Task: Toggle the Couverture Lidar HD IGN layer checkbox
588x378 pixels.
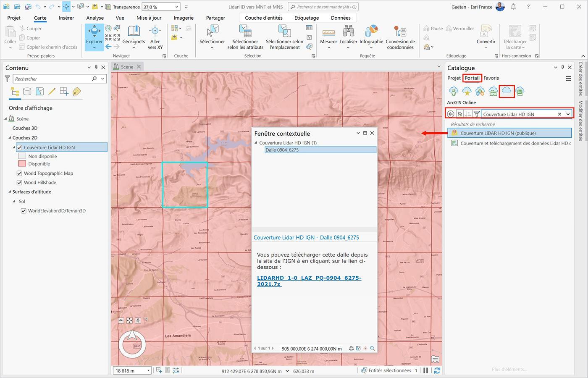Action: pos(19,147)
